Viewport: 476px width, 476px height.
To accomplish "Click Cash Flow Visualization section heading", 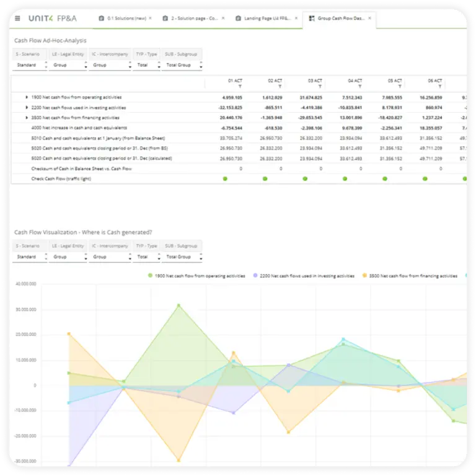I will point(83,232).
